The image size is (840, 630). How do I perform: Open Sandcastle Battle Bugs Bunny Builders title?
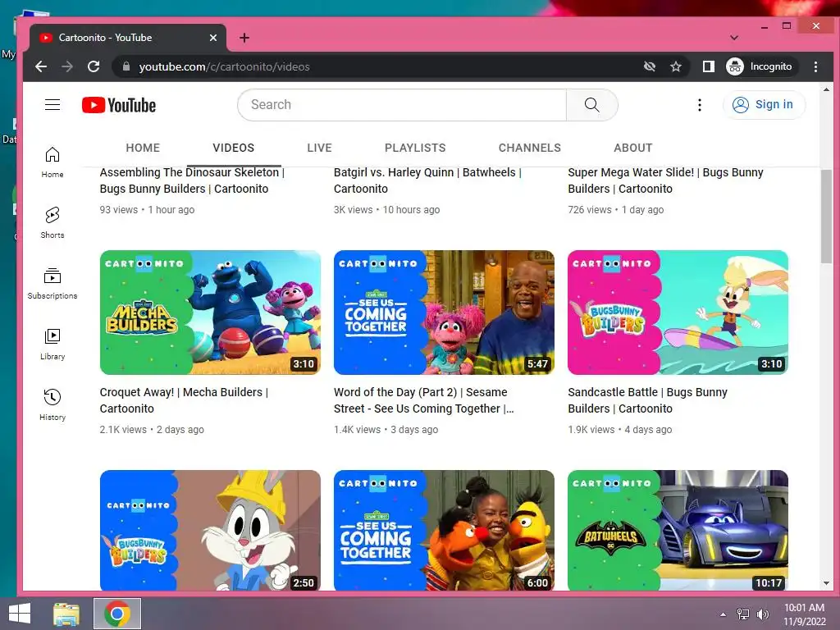(x=648, y=400)
